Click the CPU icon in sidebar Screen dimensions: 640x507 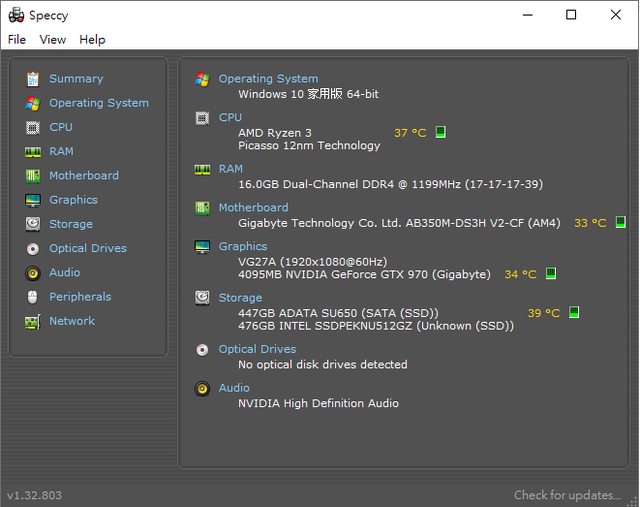click(x=33, y=128)
